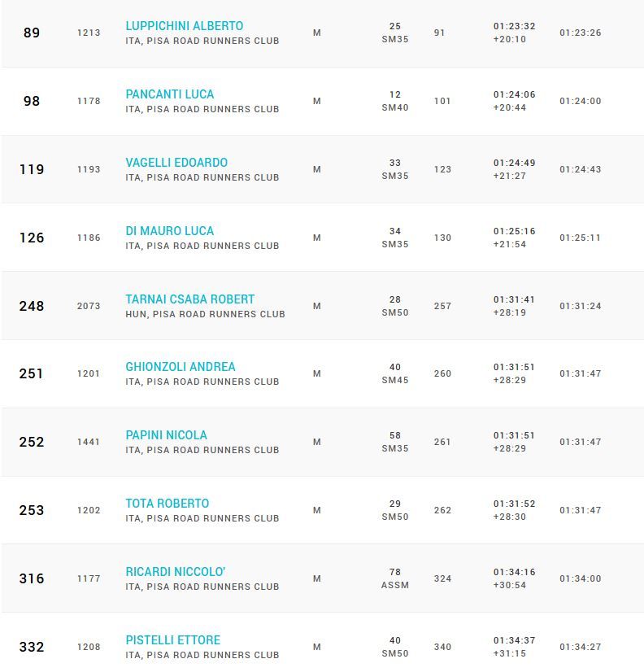Click the Ghionzoli Andrea name link
This screenshot has width=644, height=672.
coord(180,367)
